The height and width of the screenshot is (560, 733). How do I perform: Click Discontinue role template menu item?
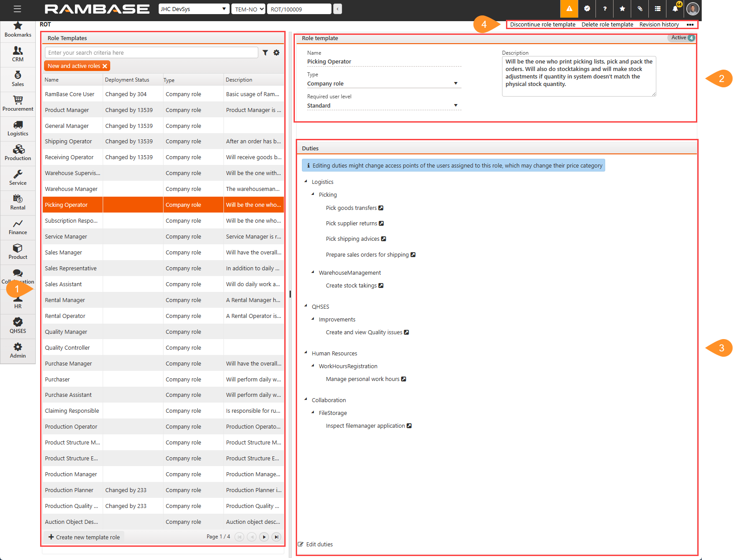543,25
